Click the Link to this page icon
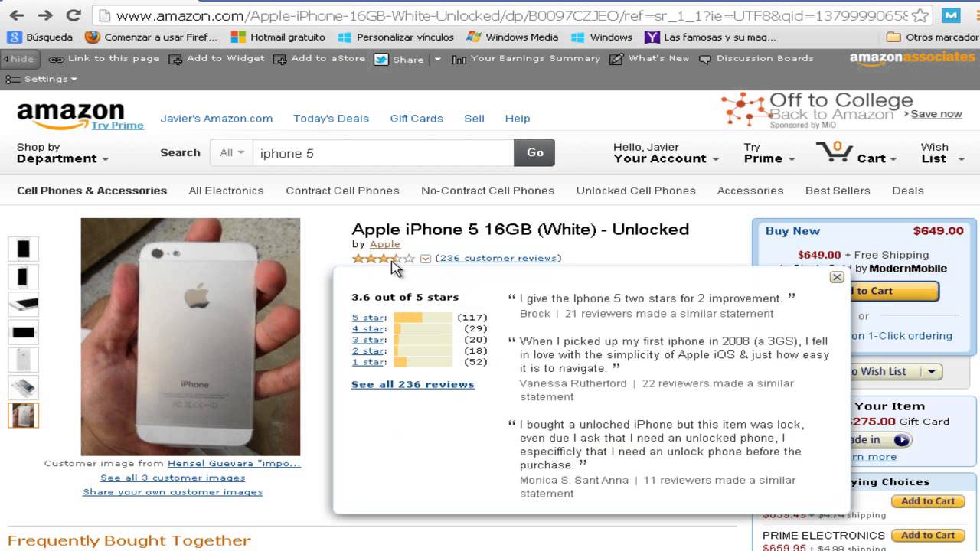The height and width of the screenshot is (551, 980). pos(57,59)
